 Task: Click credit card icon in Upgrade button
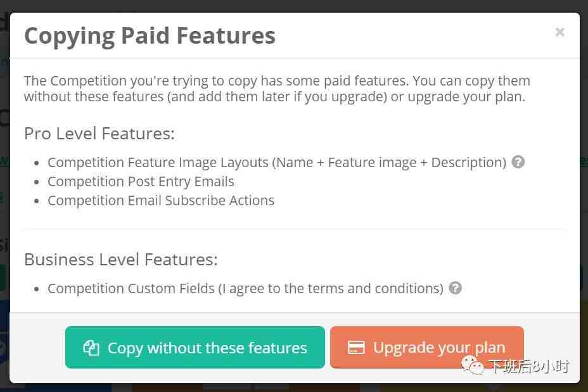point(356,348)
